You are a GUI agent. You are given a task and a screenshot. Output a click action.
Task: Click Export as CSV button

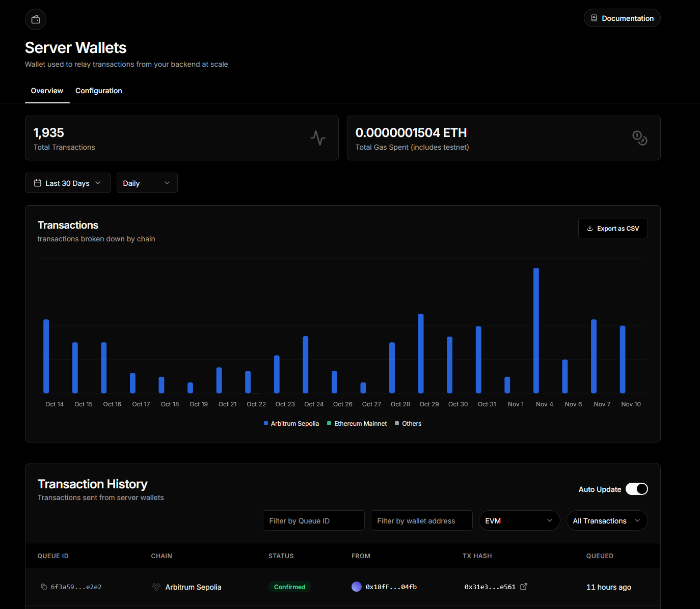tap(613, 228)
